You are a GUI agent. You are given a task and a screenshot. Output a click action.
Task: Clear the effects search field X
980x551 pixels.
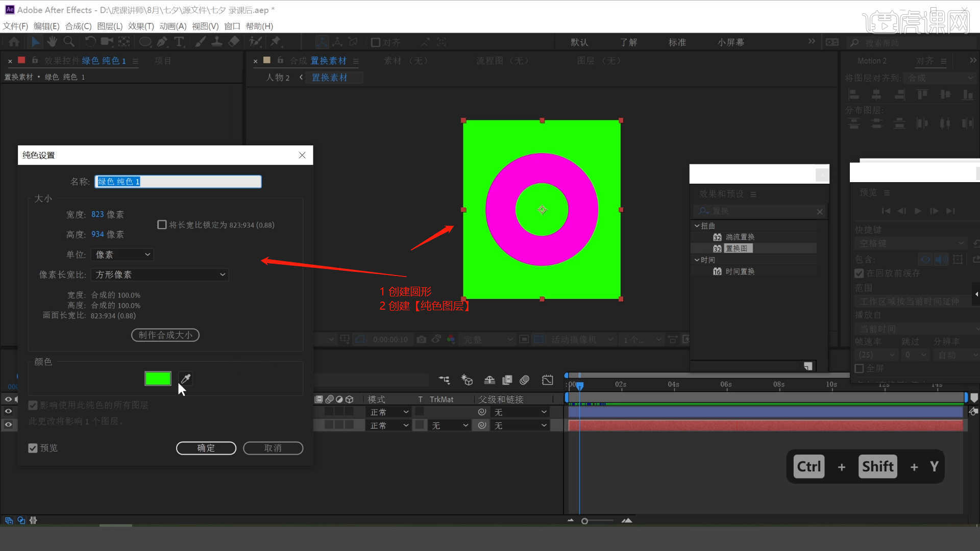tap(820, 211)
